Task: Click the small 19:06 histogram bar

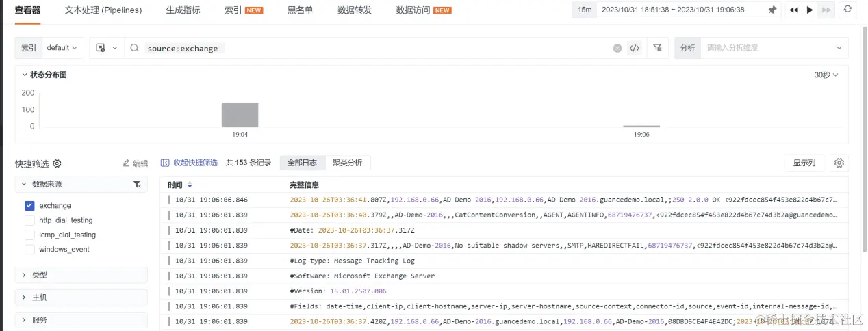Action: click(x=641, y=126)
